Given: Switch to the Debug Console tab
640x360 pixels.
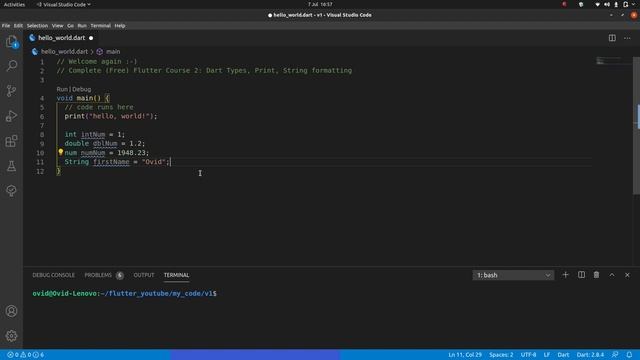Looking at the screenshot, I should [53, 275].
